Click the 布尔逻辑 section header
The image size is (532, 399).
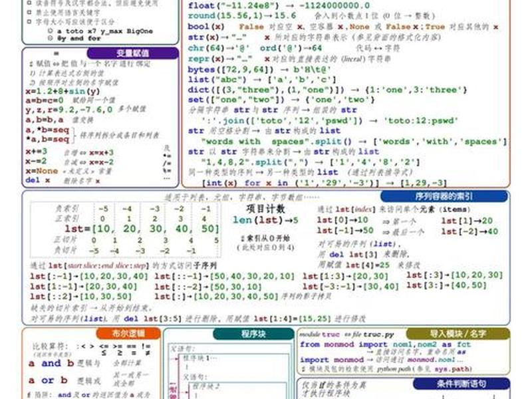[x=128, y=334]
